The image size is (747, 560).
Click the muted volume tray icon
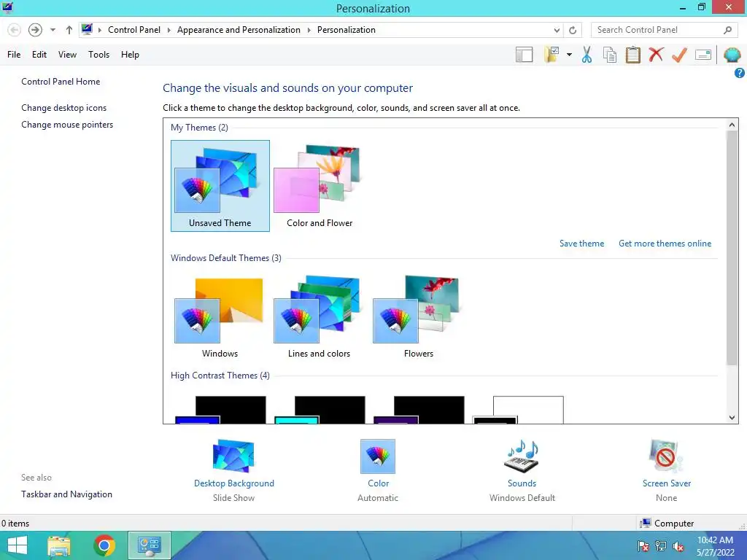pos(678,546)
